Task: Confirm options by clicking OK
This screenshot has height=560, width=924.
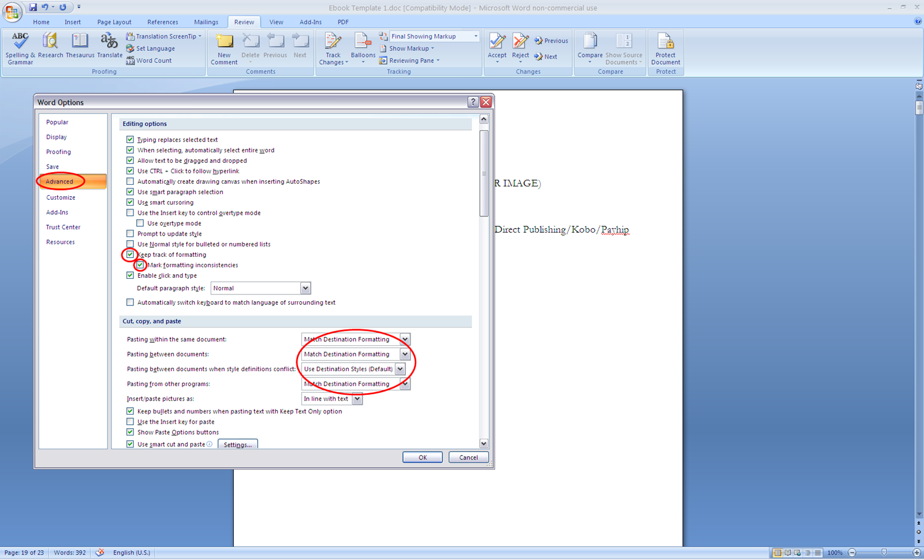Action: [422, 457]
